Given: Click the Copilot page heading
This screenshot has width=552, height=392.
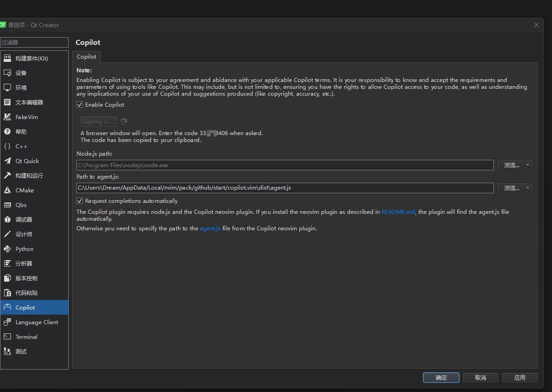Looking at the screenshot, I should (88, 42).
